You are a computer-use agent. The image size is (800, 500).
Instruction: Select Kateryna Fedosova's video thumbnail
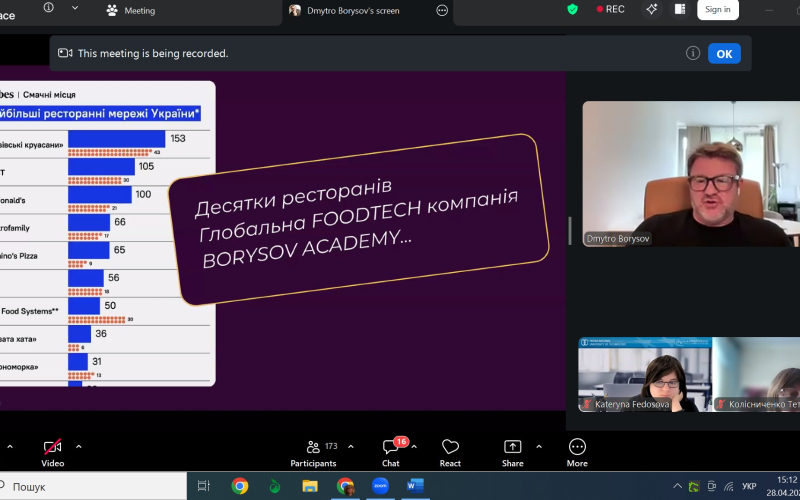tap(641, 375)
